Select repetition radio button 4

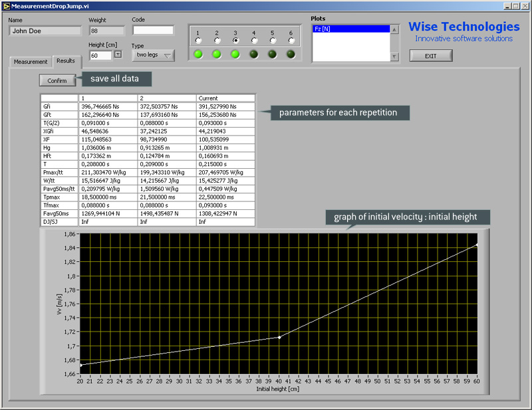click(x=254, y=41)
